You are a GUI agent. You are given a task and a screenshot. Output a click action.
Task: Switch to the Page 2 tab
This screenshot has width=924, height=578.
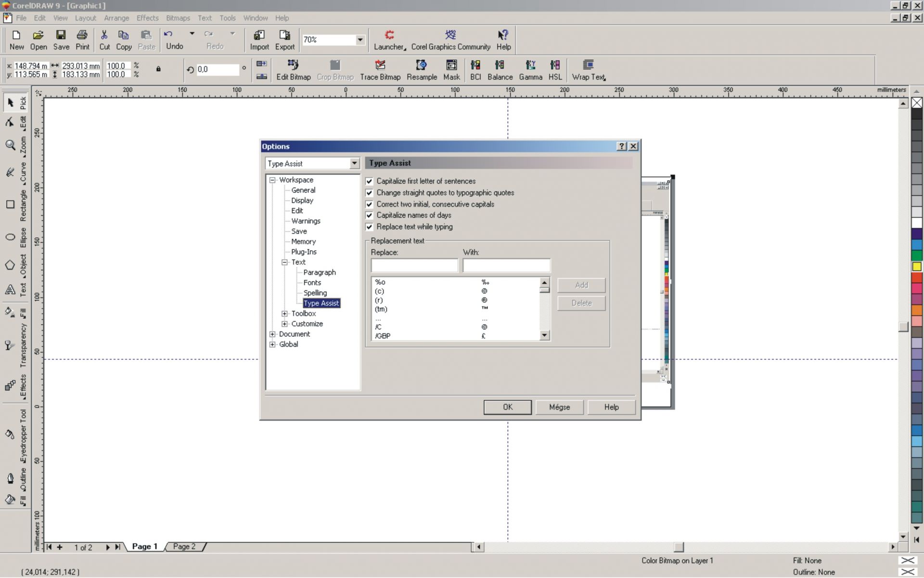coord(184,547)
